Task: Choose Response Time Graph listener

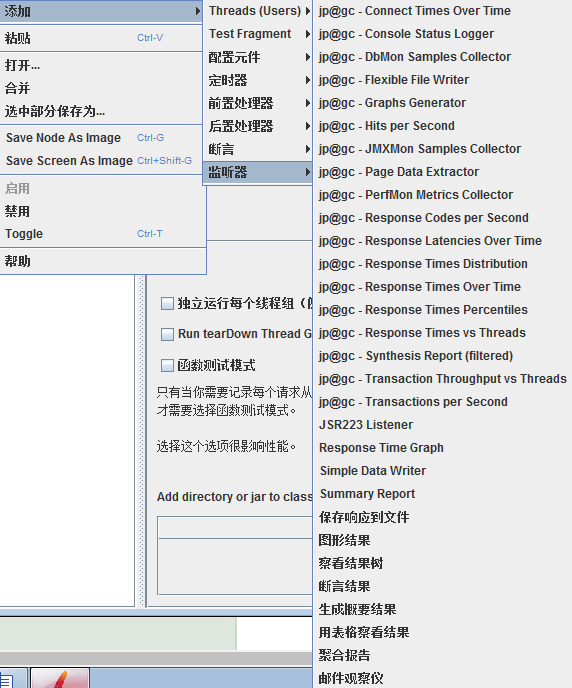Action: pos(443,448)
